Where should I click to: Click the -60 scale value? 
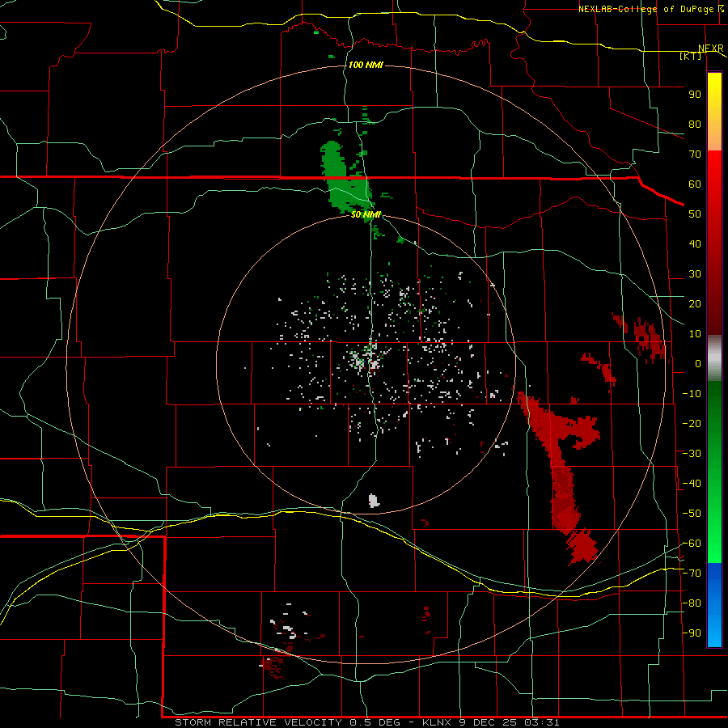(692, 544)
